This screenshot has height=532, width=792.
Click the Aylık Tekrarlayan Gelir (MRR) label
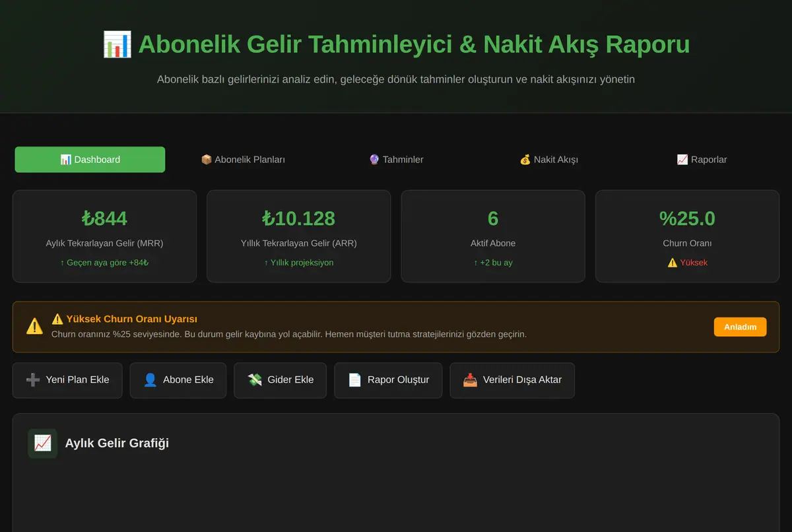click(x=104, y=244)
